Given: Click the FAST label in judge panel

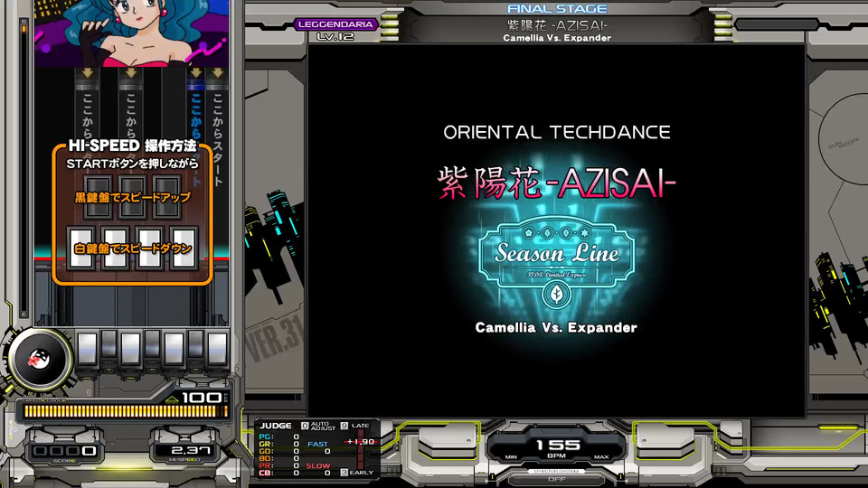Looking at the screenshot, I should point(317,444).
